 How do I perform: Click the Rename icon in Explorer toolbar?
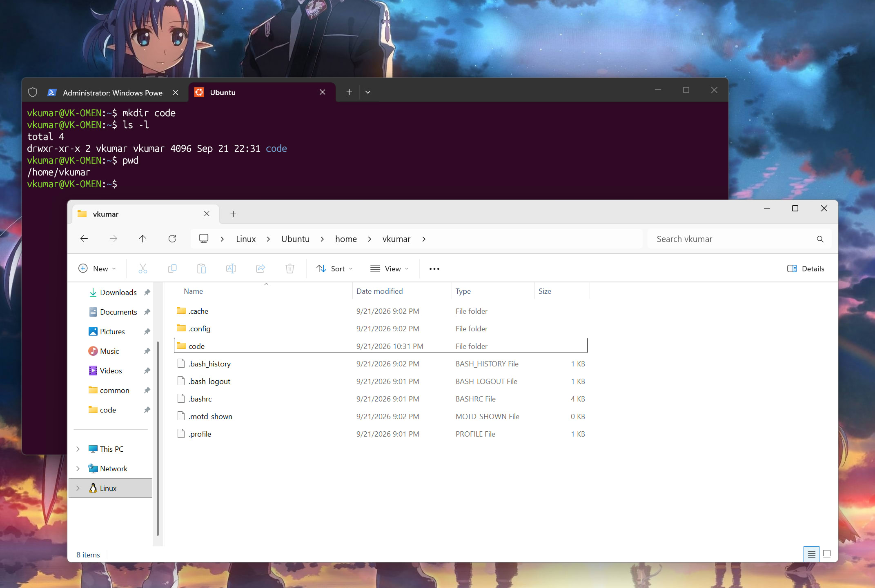point(231,268)
